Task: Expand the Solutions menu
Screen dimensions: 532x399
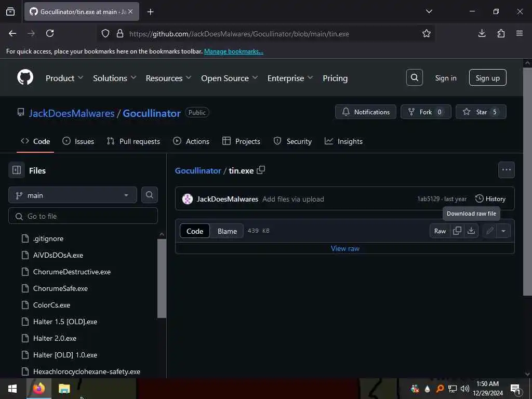Action: pos(115,78)
